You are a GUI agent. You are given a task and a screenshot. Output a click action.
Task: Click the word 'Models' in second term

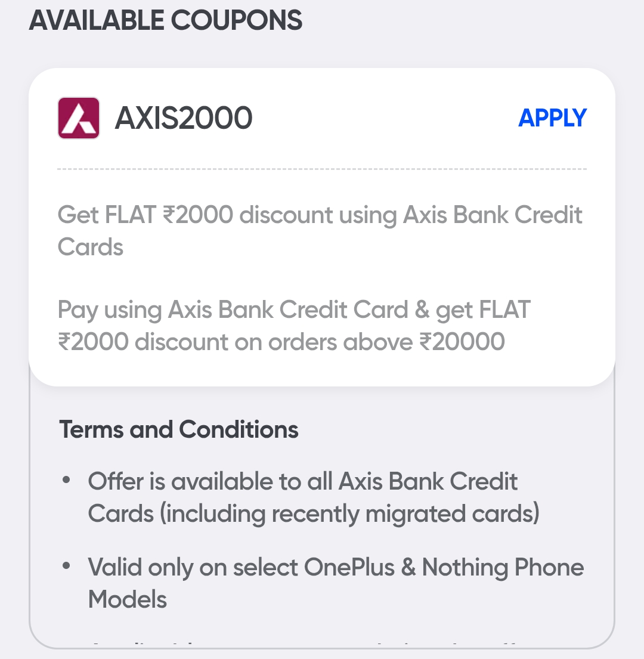128,599
